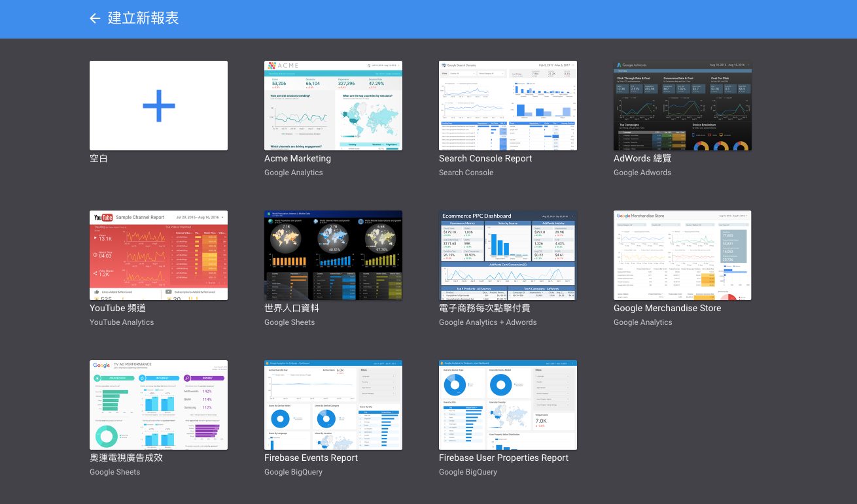Click the 建立新報表 header title
The width and height of the screenshot is (857, 504).
tap(143, 18)
